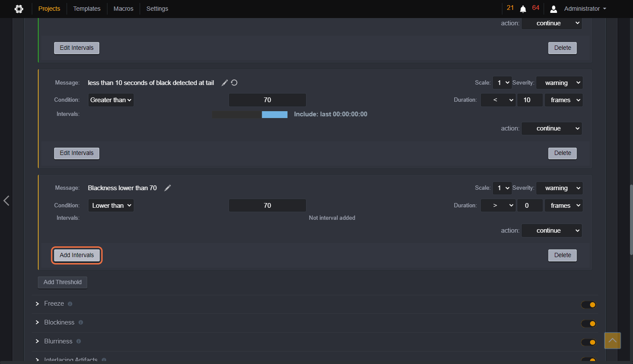The width and height of the screenshot is (633, 364).
Task: Edit the black detected at tail message
Action: pyautogui.click(x=224, y=83)
